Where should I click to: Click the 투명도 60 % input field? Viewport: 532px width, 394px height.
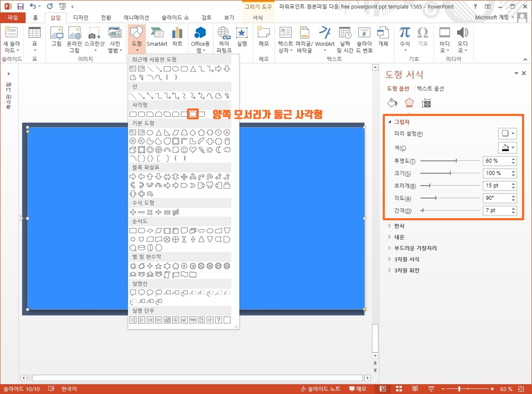[496, 161]
